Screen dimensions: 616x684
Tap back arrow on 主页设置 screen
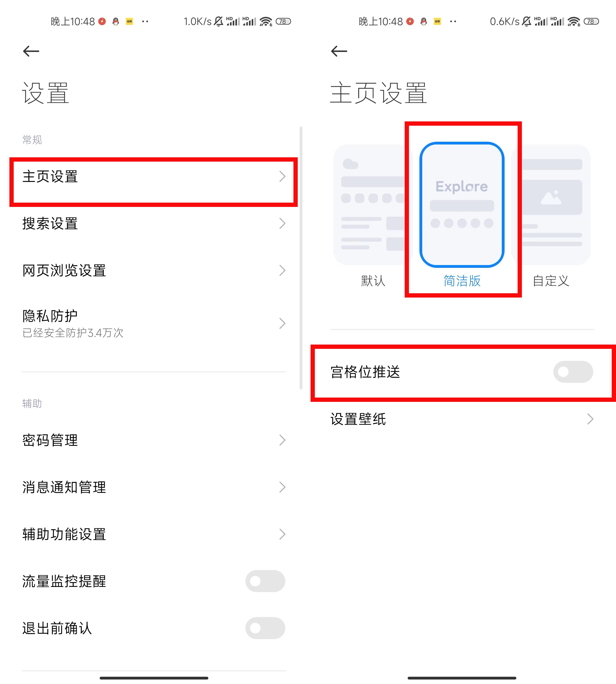pyautogui.click(x=339, y=51)
